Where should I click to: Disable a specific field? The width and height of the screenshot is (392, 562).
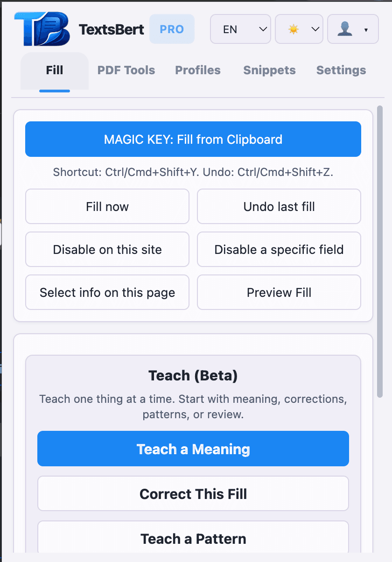point(279,249)
